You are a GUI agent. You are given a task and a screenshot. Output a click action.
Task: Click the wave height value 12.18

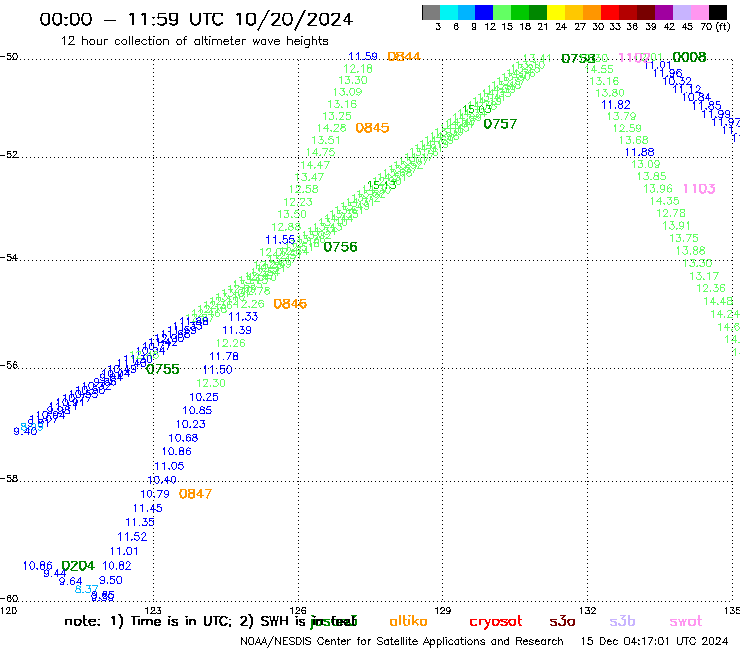point(358,68)
